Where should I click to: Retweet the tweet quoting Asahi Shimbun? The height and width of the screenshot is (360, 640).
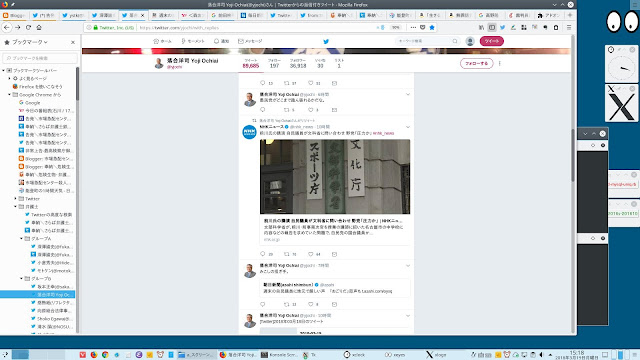(x=287, y=304)
